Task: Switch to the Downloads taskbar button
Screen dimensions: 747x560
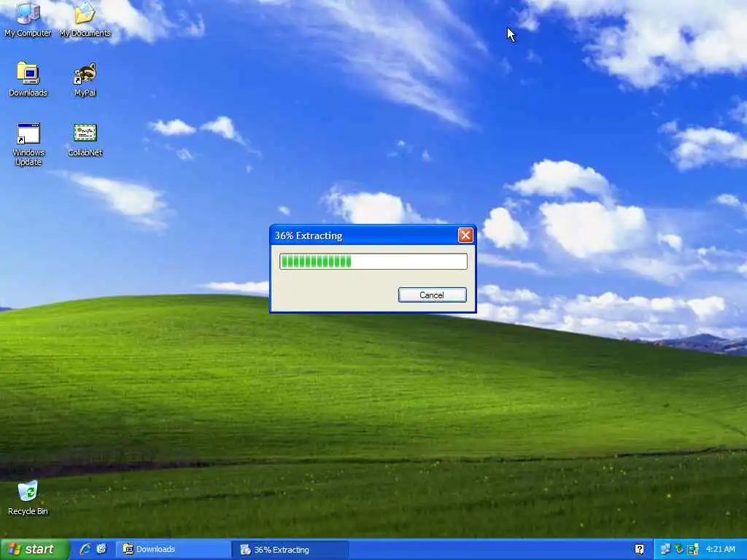Action: (x=172, y=549)
